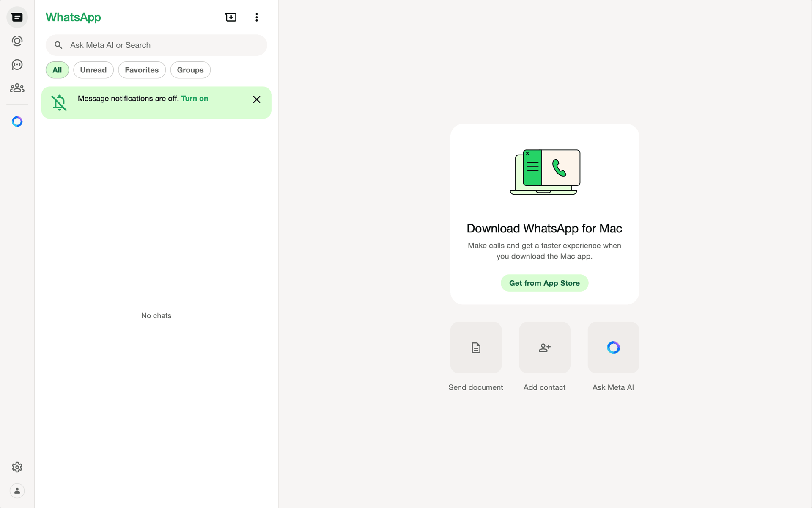The width and height of the screenshot is (812, 508).
Task: Click Get from App Store
Action: (544, 283)
